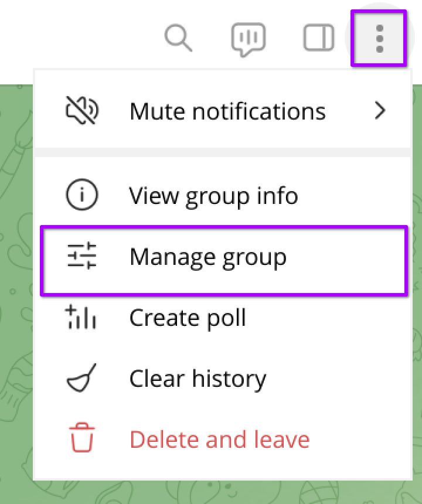Click the red trash can icon
Screen dimensions: 422x504
tap(82, 439)
